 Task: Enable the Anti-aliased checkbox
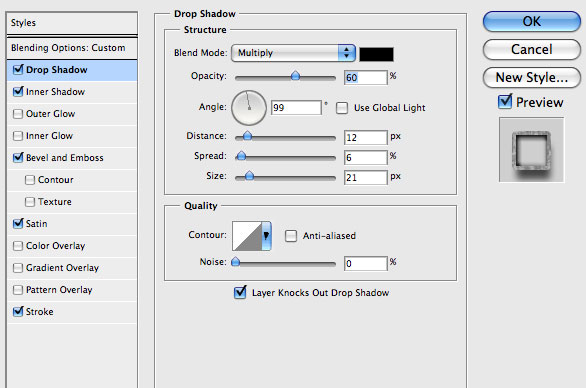tap(291, 236)
